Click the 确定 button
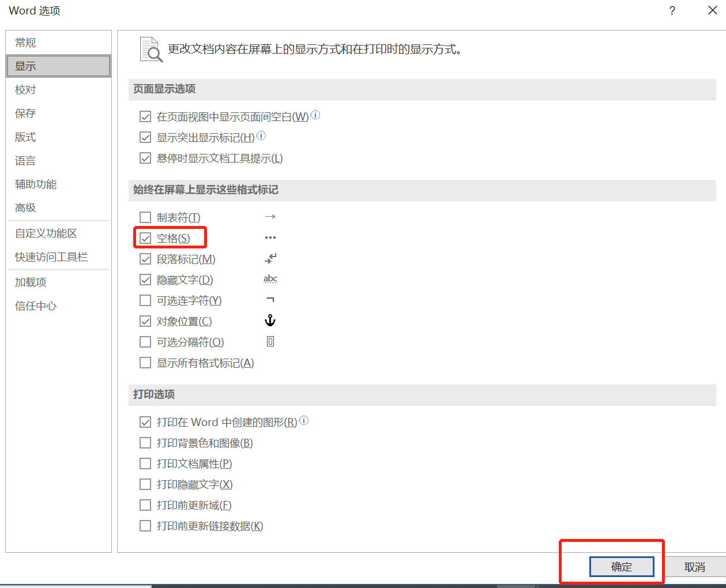The height and width of the screenshot is (588, 726). (x=622, y=567)
